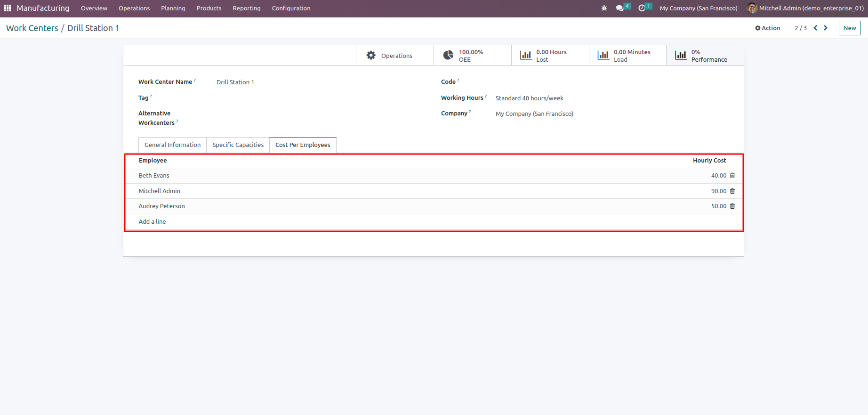Click the Manufacturing app title
Image resolution: width=868 pixels, height=415 pixels.
[x=43, y=8]
